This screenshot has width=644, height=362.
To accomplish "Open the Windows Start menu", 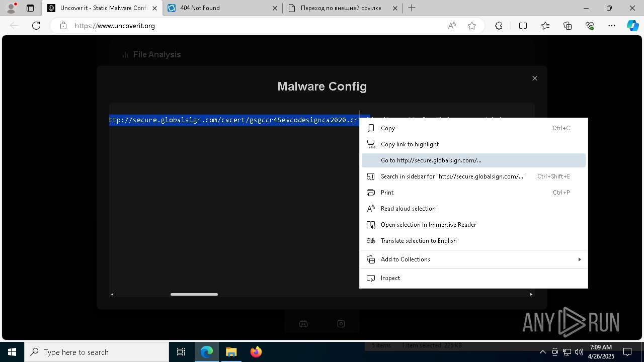I will coord(12,352).
